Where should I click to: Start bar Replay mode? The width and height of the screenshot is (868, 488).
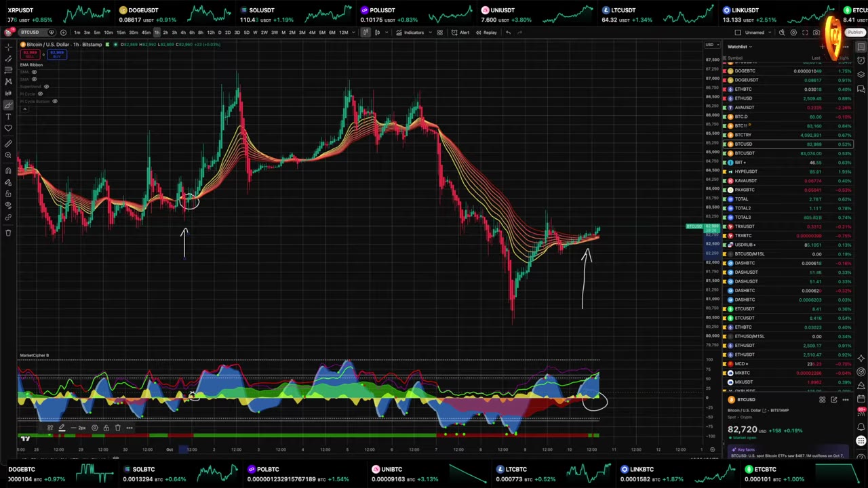(x=486, y=33)
